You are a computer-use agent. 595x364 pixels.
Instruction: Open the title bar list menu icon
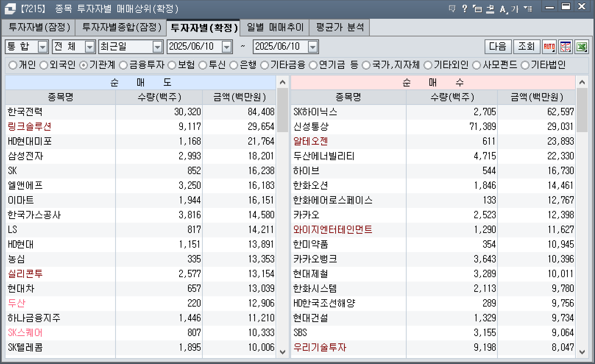528,8
